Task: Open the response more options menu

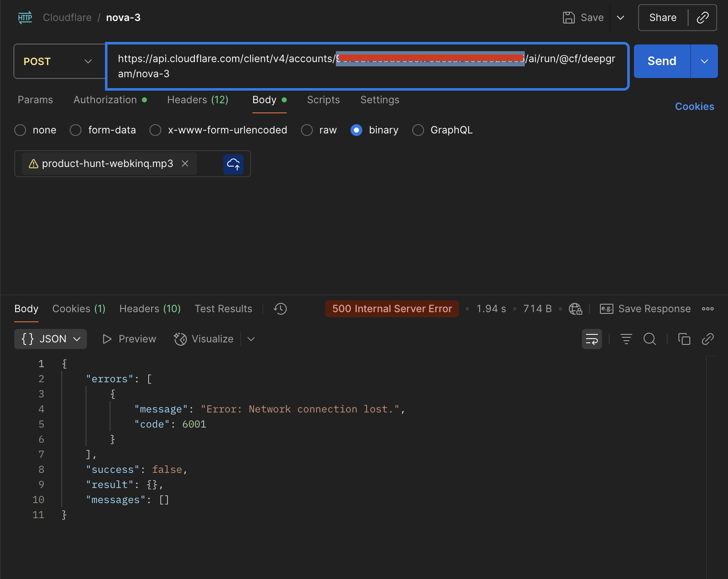Action: point(707,309)
